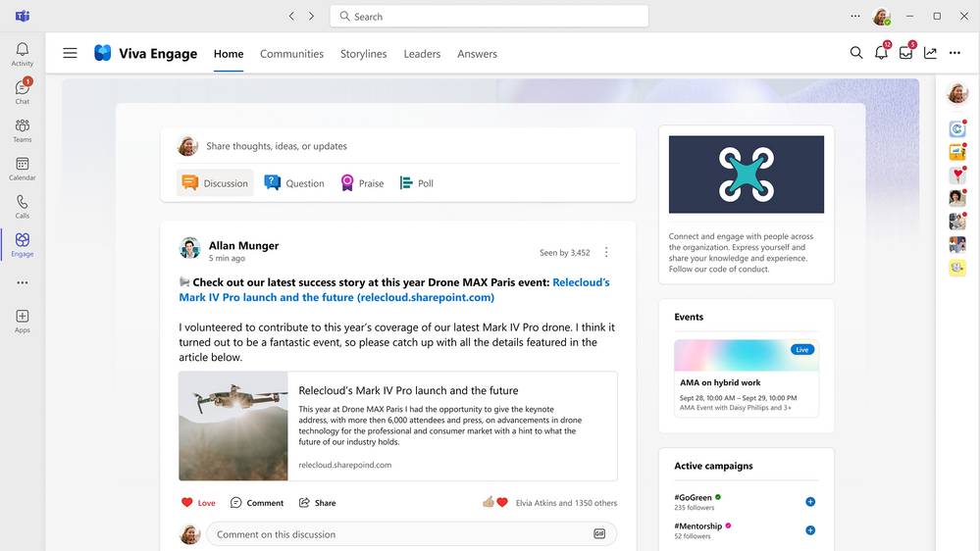Go forward with the right arrow
The height and width of the screenshot is (551, 980).
pos(311,17)
